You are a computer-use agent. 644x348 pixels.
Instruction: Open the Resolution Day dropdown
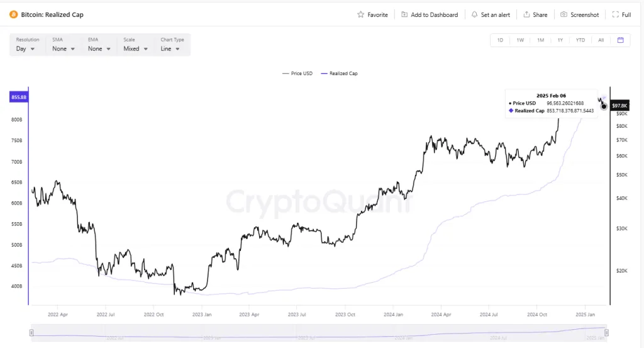pos(26,48)
